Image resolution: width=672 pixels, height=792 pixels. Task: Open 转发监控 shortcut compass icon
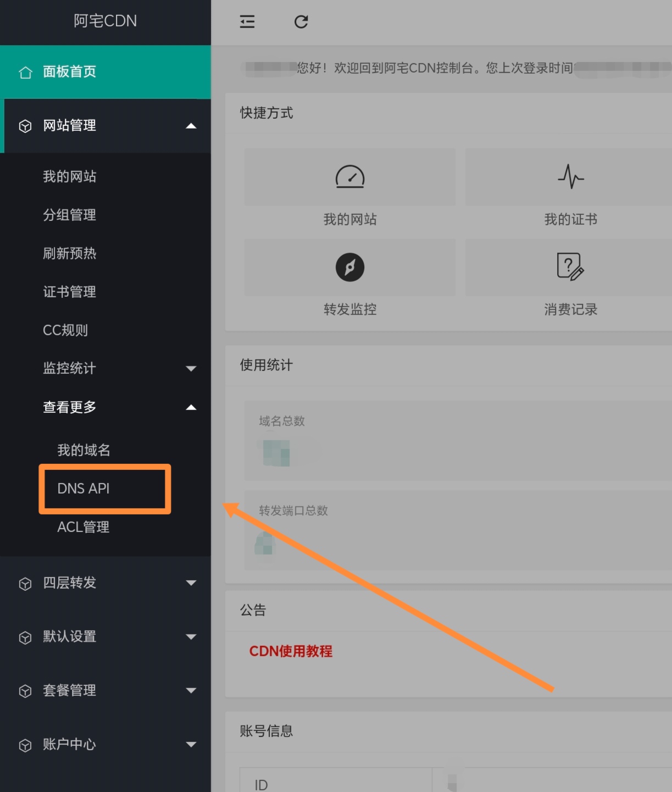(350, 267)
